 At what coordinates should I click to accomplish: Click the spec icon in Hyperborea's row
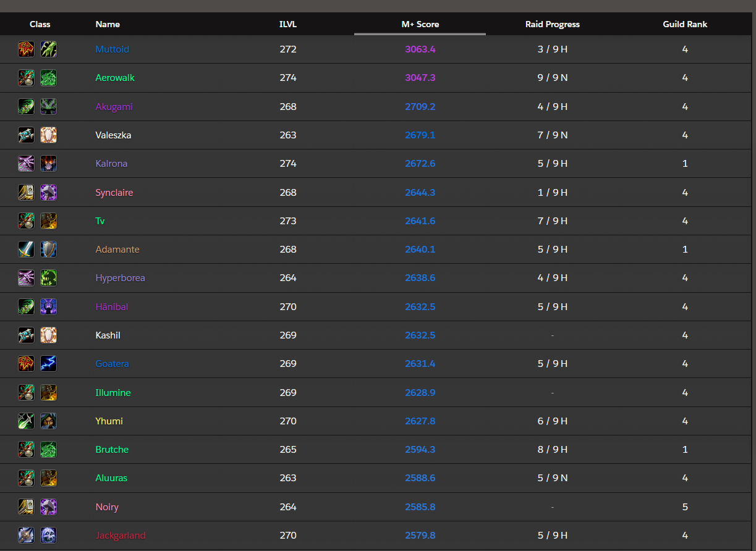point(49,278)
